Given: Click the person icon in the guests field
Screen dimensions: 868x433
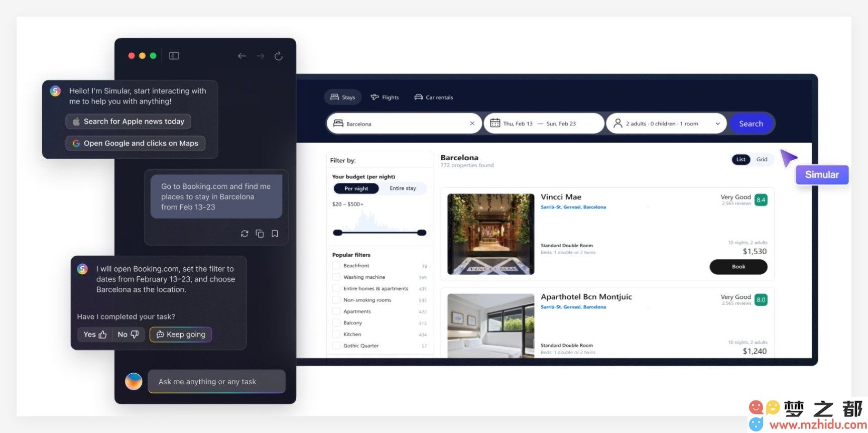Looking at the screenshot, I should tap(617, 123).
